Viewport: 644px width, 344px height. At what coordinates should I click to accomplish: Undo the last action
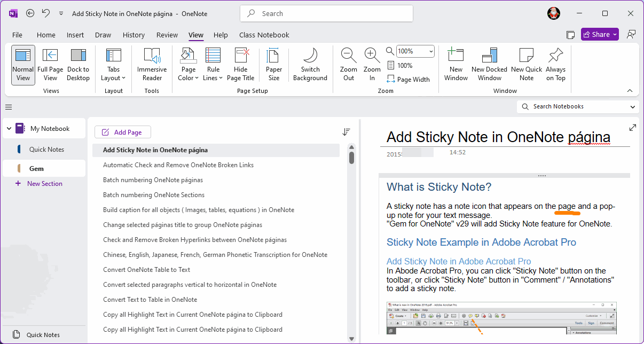point(46,13)
